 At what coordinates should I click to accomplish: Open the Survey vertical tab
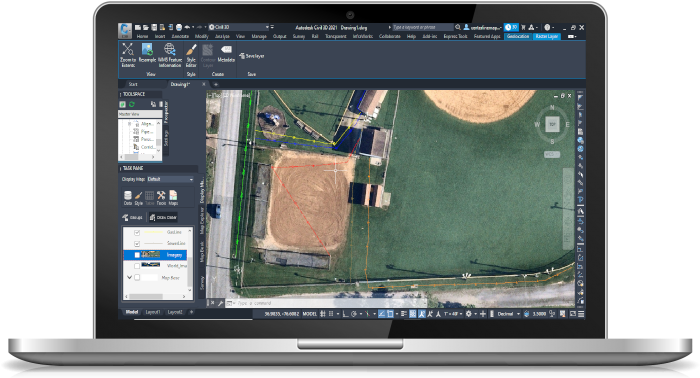point(202,282)
